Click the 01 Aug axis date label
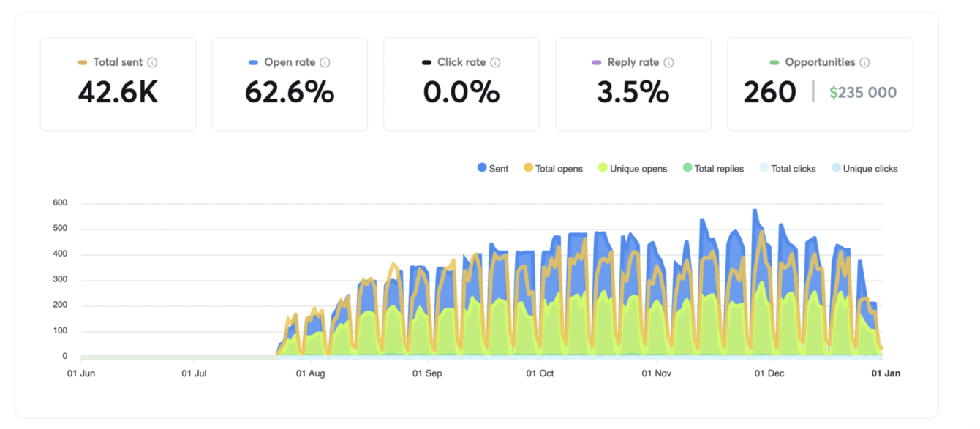 (311, 373)
